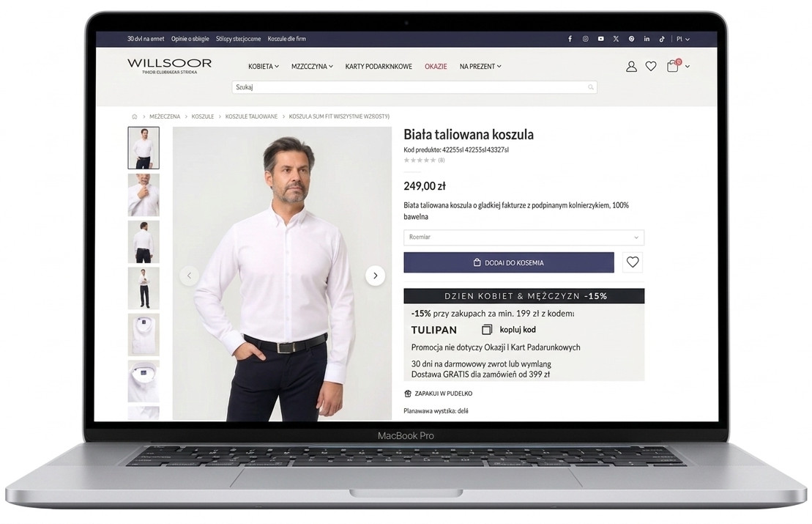Expand the NA PREZENT menu
The width and height of the screenshot is (812, 524).
[x=480, y=67]
